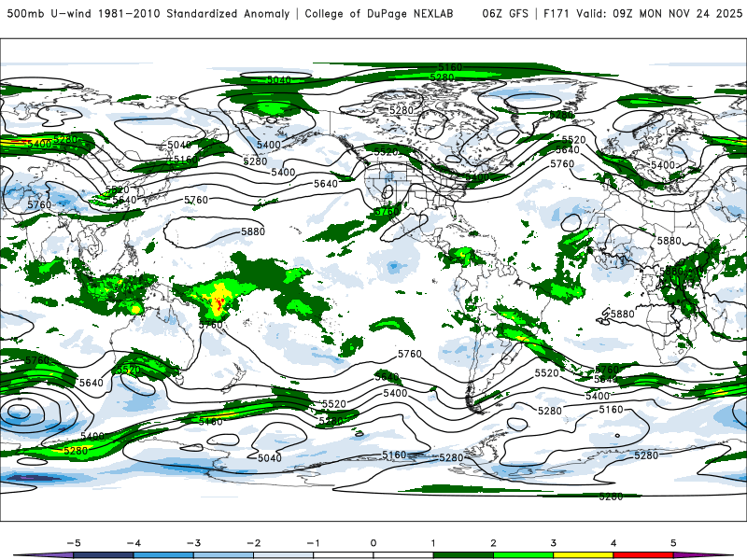Click the colorbar tick label '-5'
This screenshot has height=560, width=747.
click(74, 543)
